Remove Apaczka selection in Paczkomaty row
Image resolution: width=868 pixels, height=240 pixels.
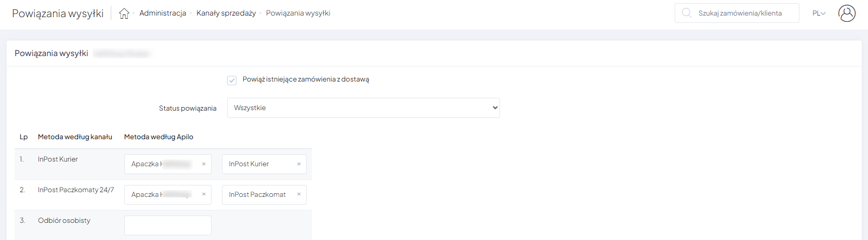coord(204,195)
